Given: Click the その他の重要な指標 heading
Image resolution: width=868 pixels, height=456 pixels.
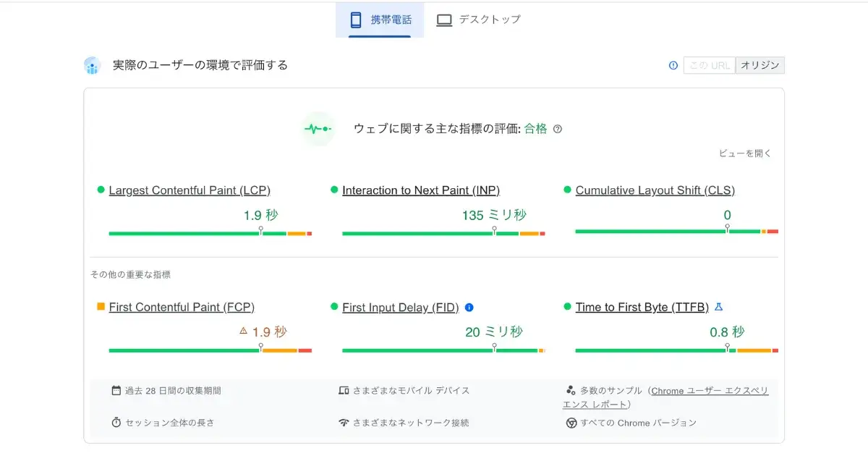Looking at the screenshot, I should (x=130, y=275).
